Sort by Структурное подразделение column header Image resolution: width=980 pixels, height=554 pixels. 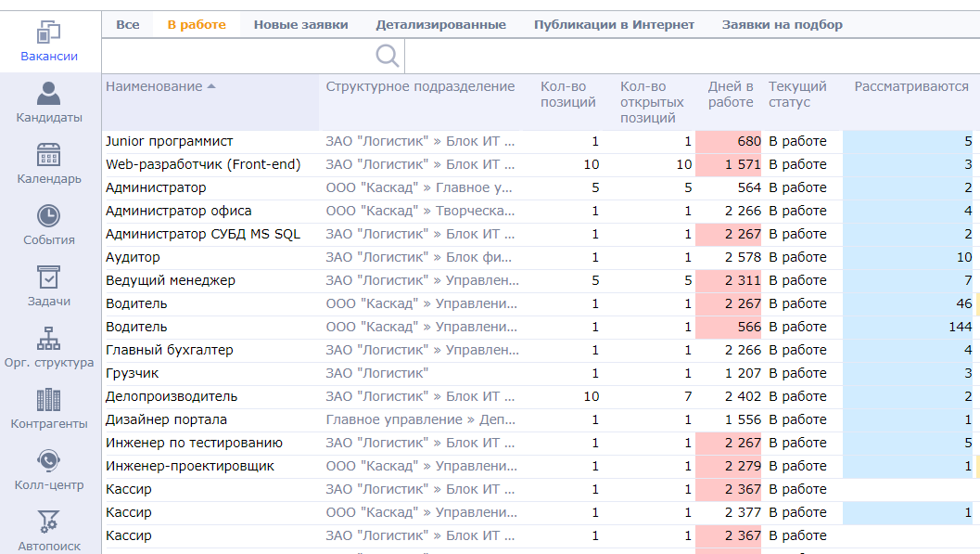click(420, 86)
